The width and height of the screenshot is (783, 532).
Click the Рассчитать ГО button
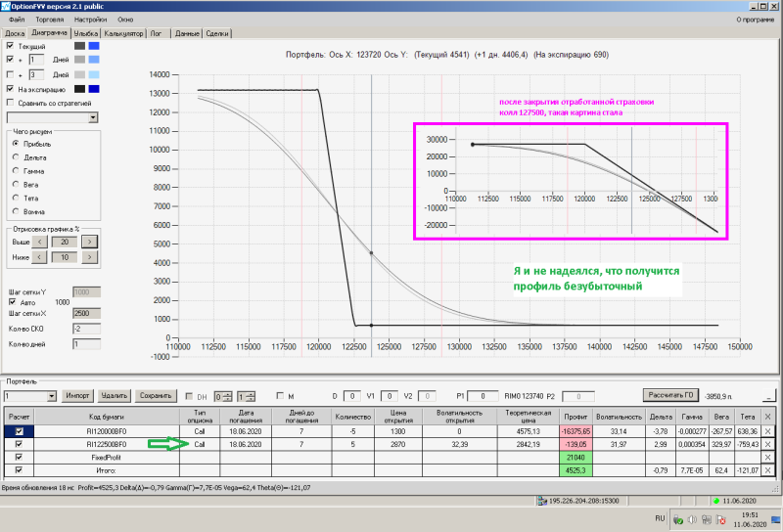point(670,395)
